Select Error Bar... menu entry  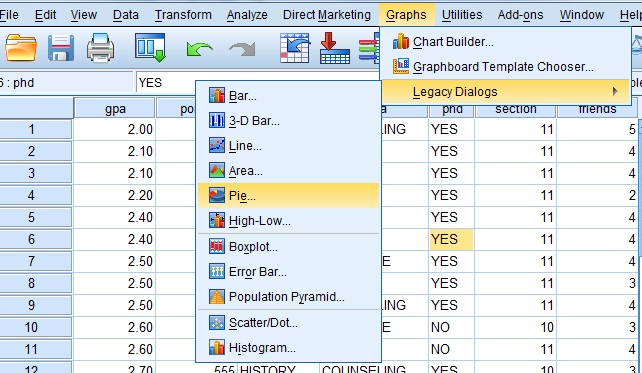coord(288,272)
